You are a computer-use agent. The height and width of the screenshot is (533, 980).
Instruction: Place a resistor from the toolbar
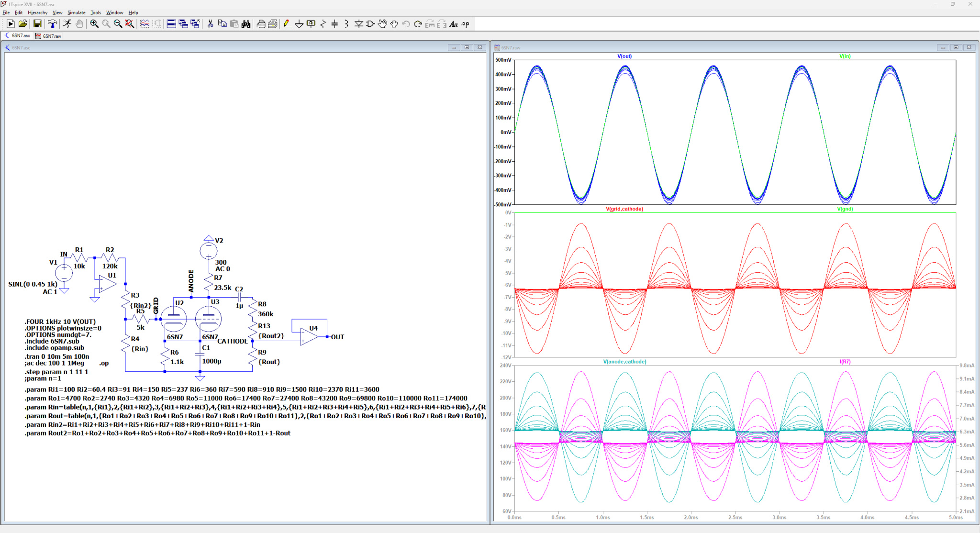(323, 24)
